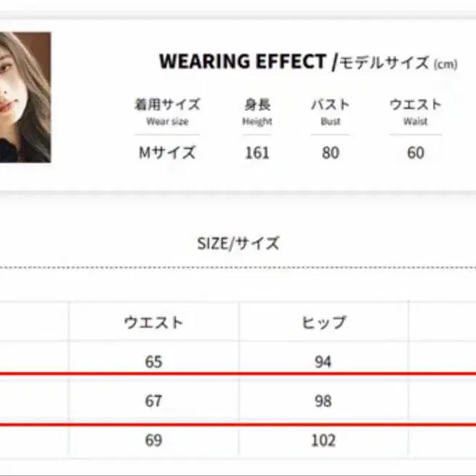476x476 pixels.
Task: Select the highlighted waist cell 67
Action: pyautogui.click(x=153, y=400)
